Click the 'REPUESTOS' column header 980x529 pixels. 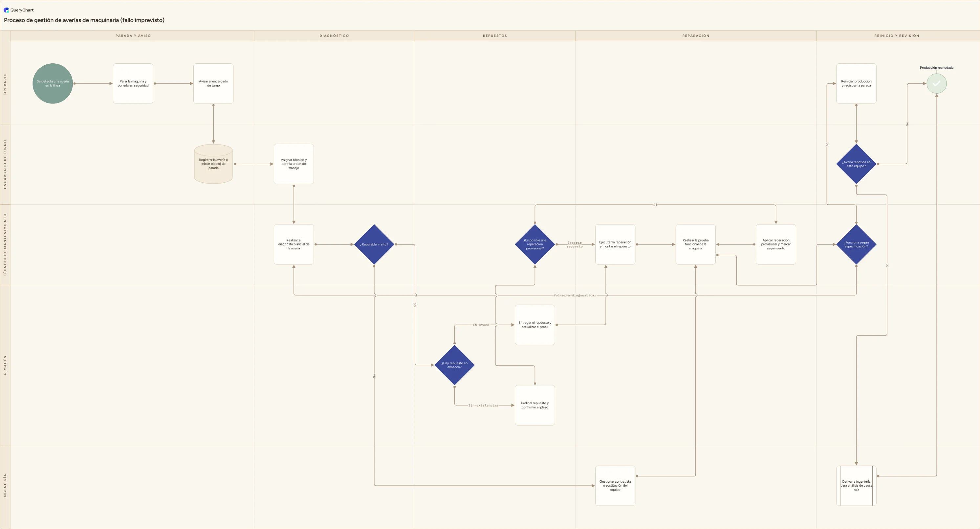click(494, 36)
